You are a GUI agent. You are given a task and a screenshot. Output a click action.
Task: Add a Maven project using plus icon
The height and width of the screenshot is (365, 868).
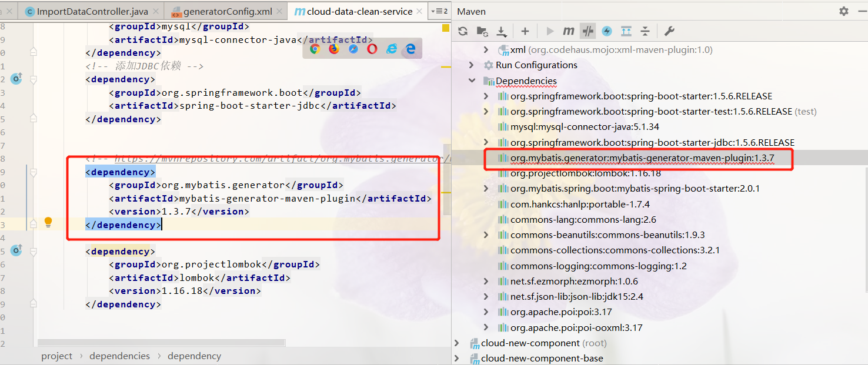click(x=525, y=31)
